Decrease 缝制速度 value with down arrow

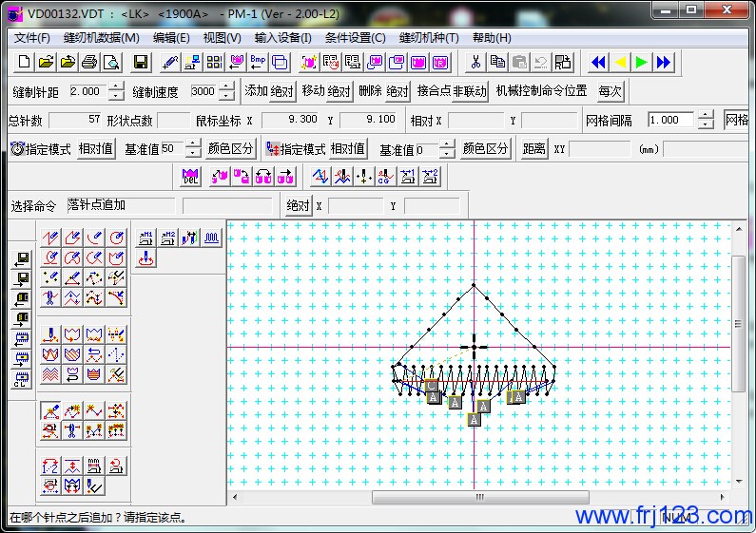pyautogui.click(x=226, y=97)
